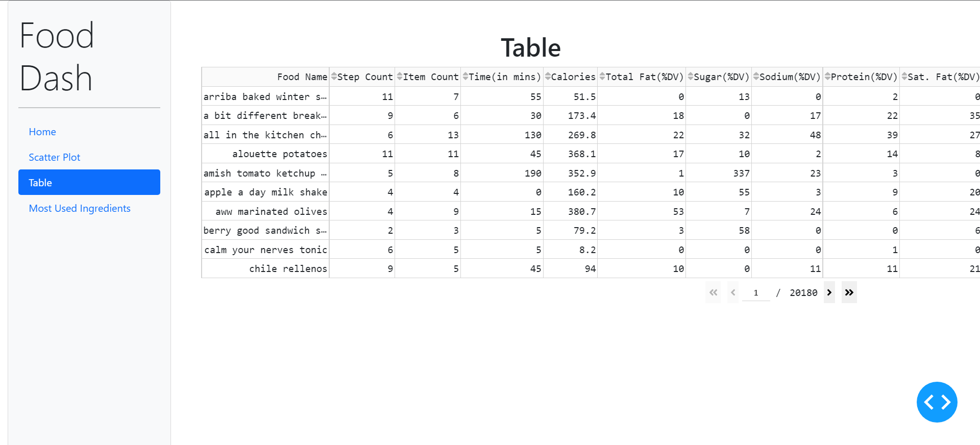Sort the table by Sugar(%DV) column

pos(691,77)
